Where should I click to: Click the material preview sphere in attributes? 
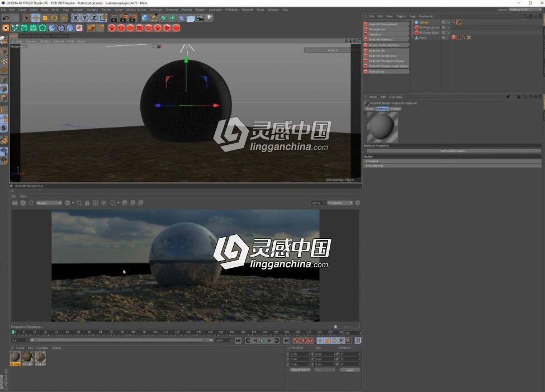click(382, 127)
